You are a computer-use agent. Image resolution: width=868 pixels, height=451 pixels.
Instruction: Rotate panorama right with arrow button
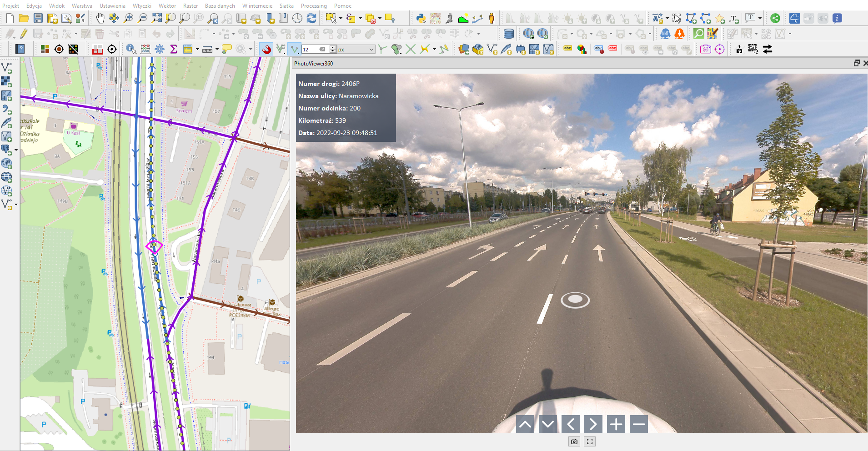click(x=593, y=424)
